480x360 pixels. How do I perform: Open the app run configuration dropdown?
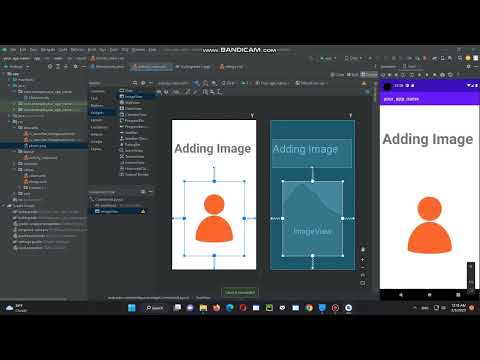pos(328,58)
